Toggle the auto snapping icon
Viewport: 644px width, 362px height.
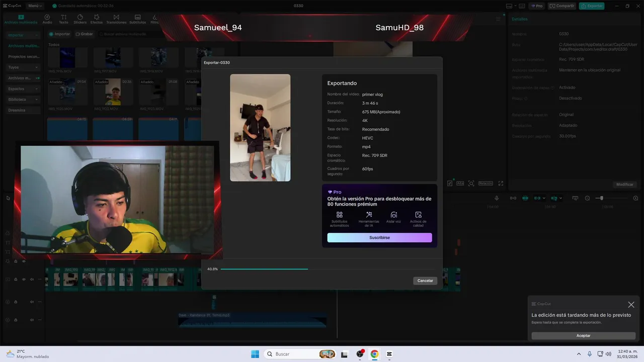click(525, 198)
